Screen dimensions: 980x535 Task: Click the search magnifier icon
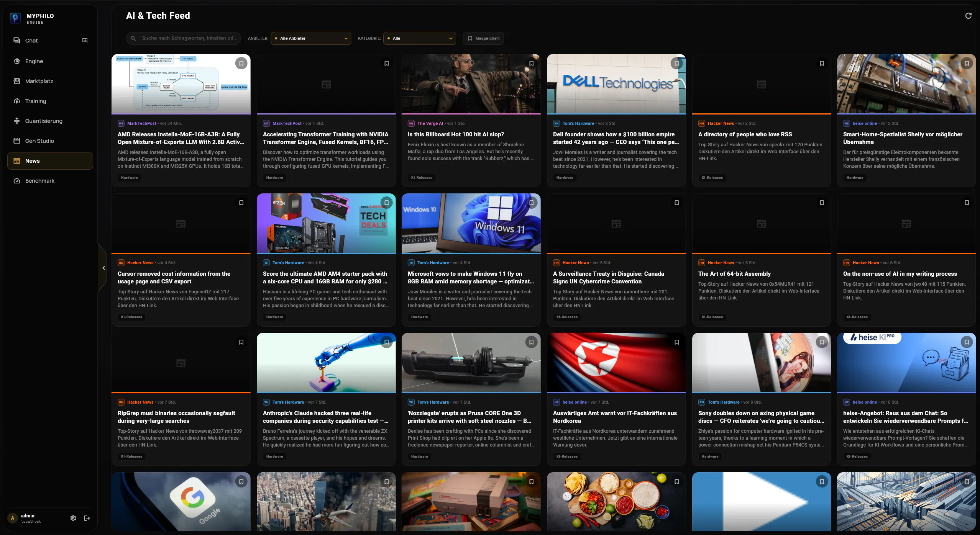pos(133,38)
